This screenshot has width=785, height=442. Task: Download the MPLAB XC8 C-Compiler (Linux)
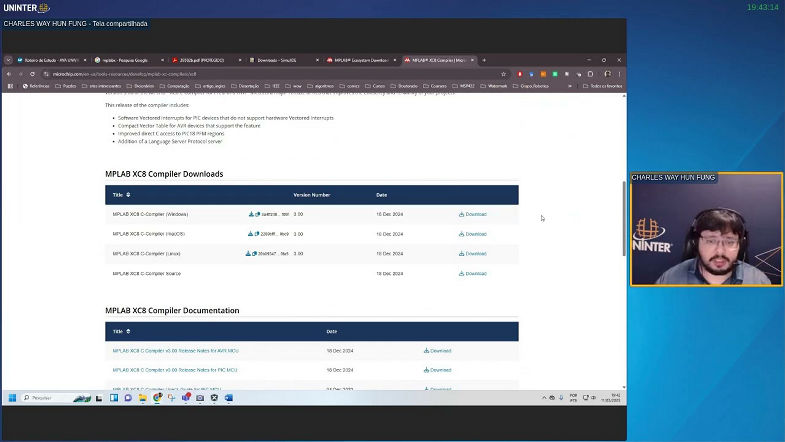472,254
